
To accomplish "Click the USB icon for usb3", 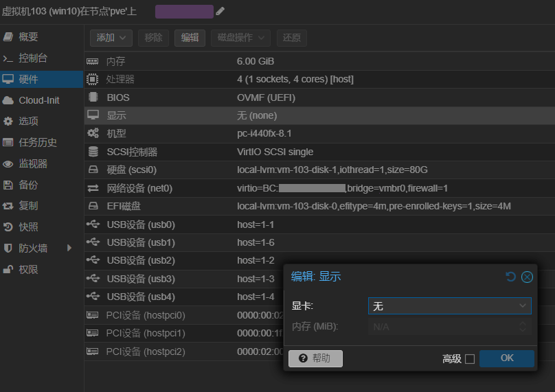I will point(93,279).
